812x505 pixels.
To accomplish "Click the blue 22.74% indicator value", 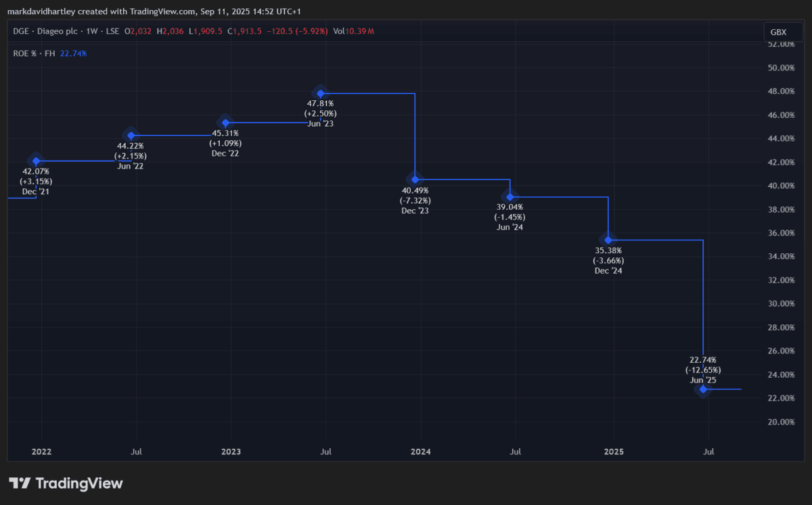I will (x=74, y=53).
